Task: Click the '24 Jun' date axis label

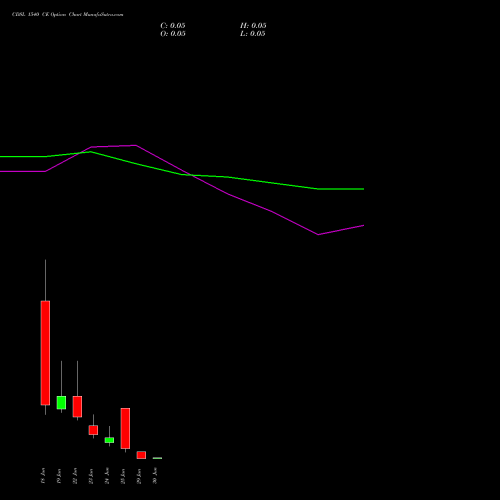Action: coord(107,476)
